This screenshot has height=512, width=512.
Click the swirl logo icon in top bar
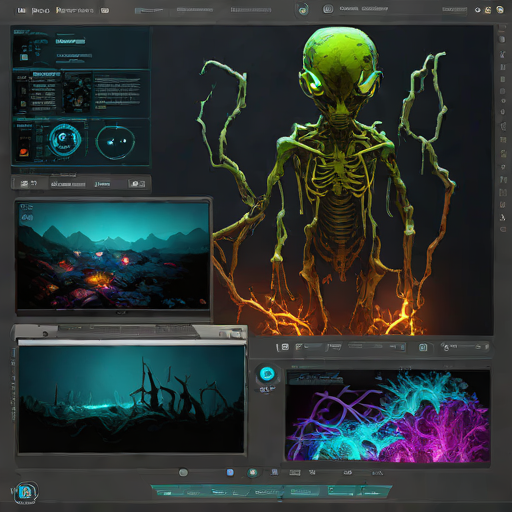(303, 10)
